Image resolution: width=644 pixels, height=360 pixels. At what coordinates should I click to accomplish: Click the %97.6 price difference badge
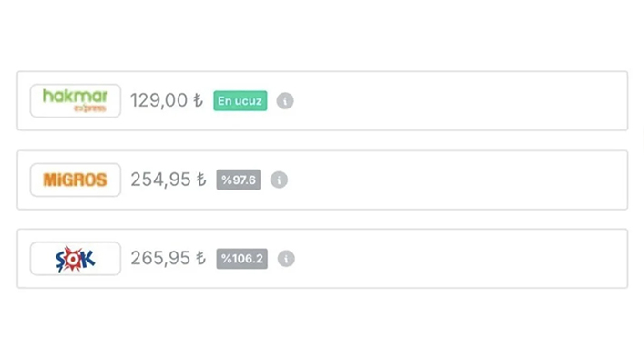tap(239, 180)
